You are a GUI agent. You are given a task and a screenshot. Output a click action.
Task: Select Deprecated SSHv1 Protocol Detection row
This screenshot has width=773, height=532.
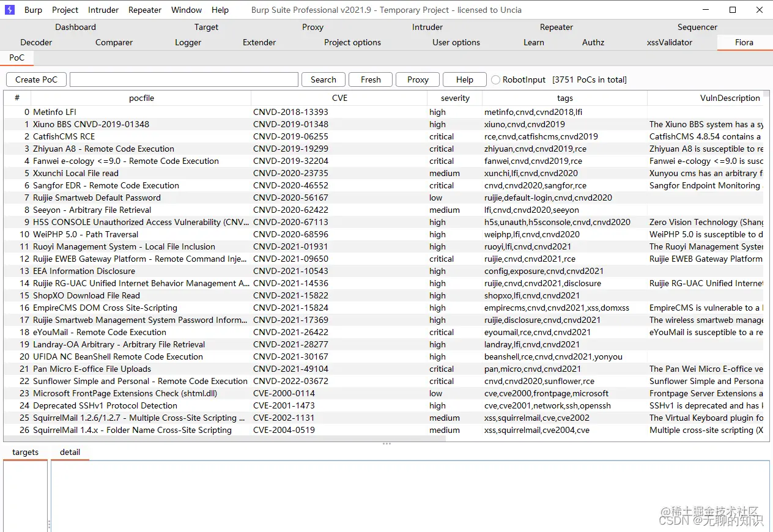383,405
